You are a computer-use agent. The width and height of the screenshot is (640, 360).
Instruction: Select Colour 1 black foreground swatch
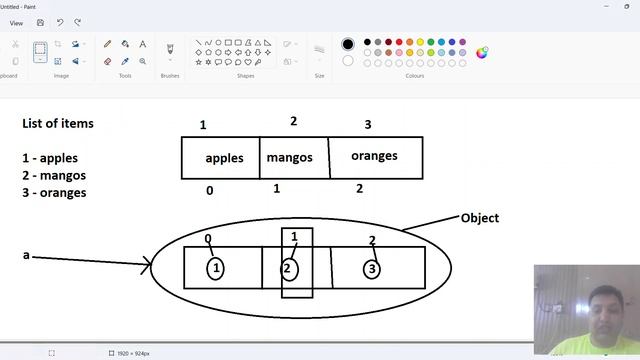(348, 44)
